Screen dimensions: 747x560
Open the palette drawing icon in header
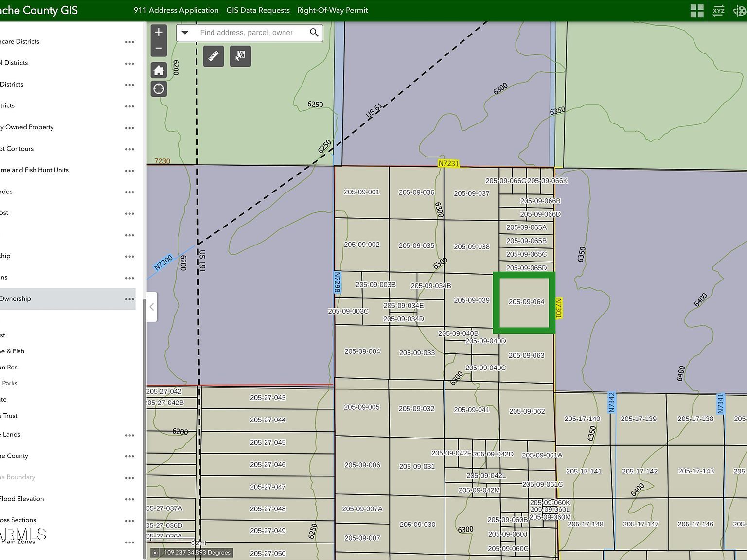click(x=740, y=10)
